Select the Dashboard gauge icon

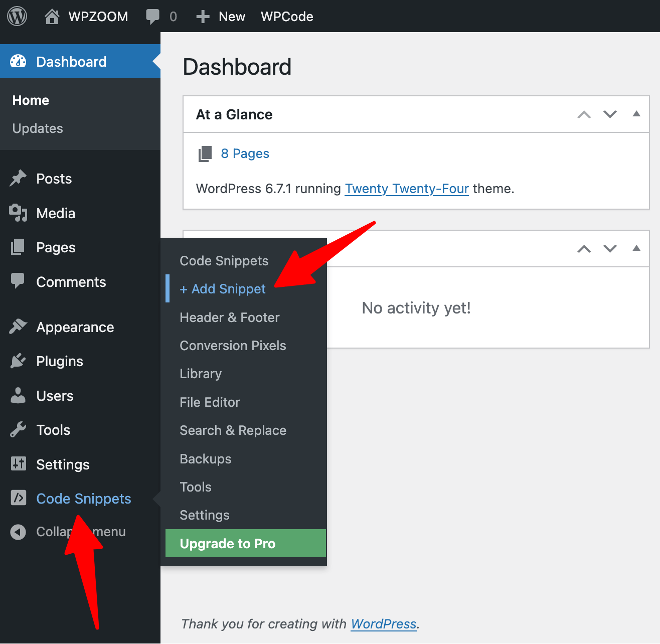coord(18,61)
